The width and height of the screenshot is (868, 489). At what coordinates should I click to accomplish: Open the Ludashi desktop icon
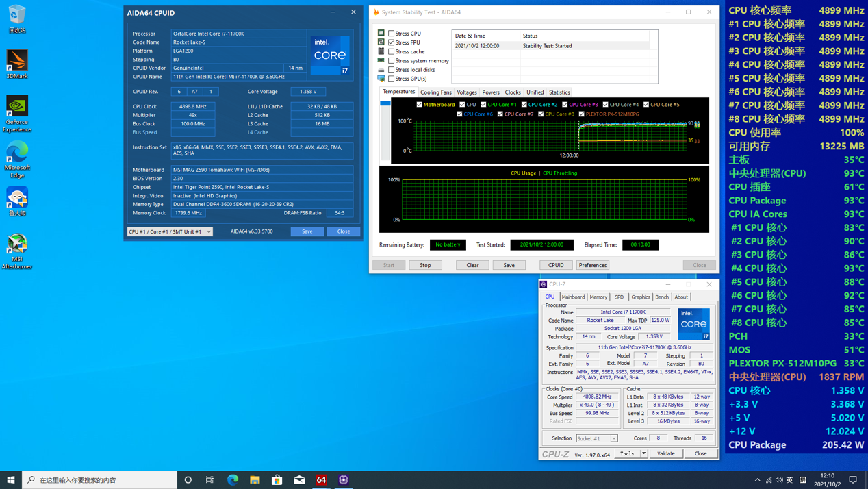tap(17, 202)
